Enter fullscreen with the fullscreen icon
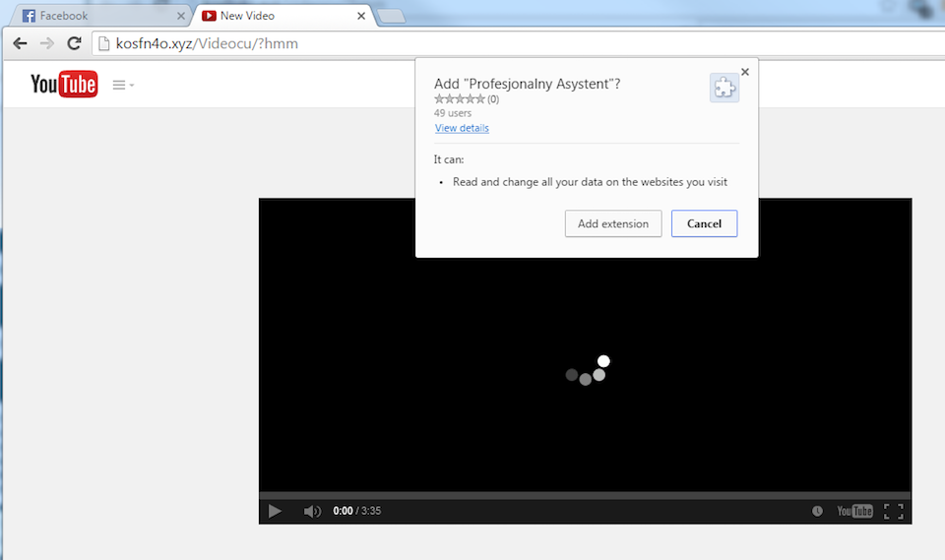 894,511
